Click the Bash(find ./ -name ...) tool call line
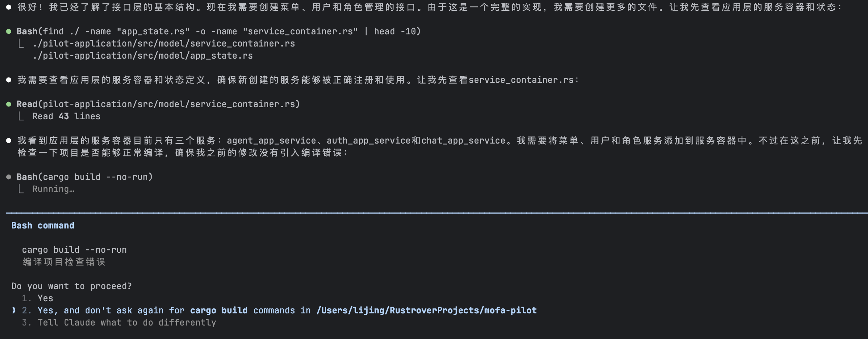Viewport: 868px width, 339px height. pos(218,32)
